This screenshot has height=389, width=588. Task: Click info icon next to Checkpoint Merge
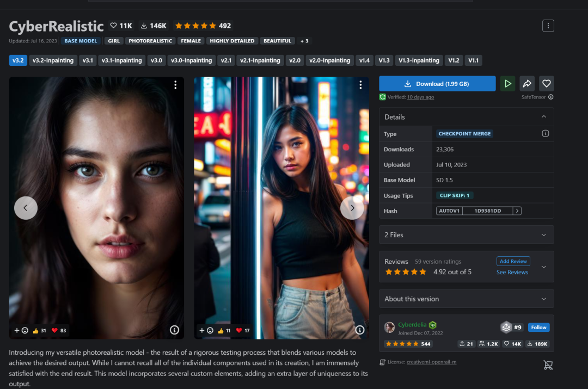pos(545,134)
